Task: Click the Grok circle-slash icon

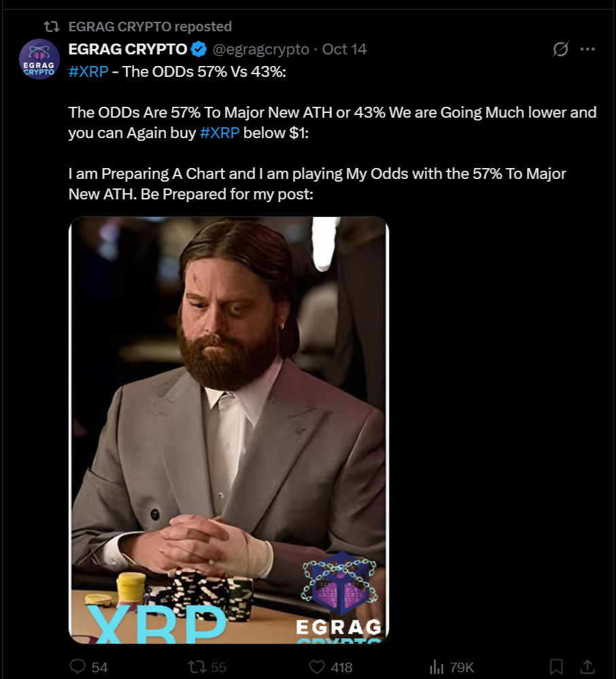Action: click(x=561, y=49)
